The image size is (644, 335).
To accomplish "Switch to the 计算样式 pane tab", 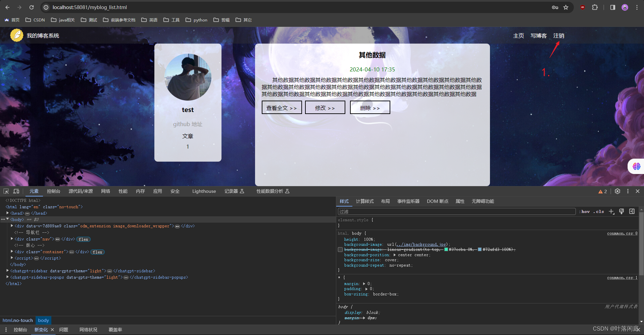I will (365, 201).
